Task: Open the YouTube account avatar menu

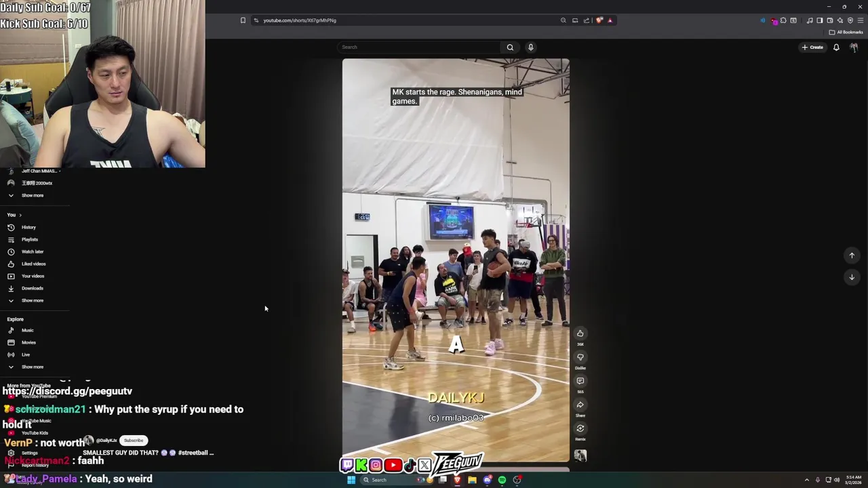Action: click(x=854, y=47)
